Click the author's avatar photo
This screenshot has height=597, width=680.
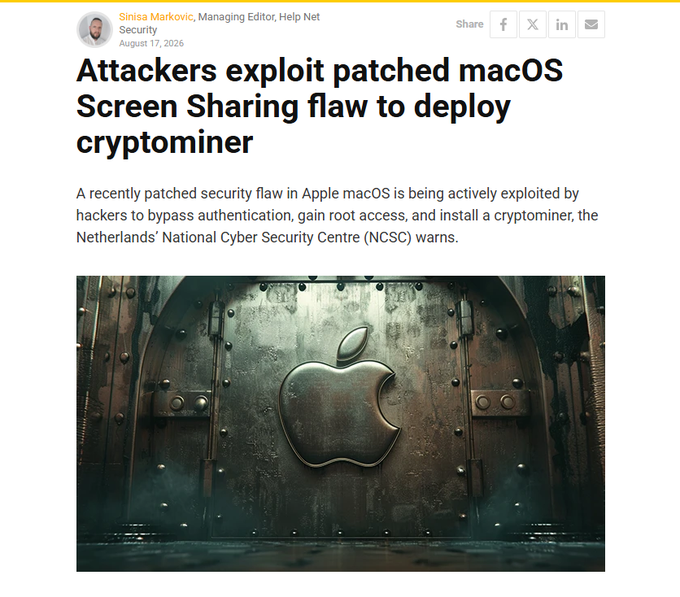pos(95,29)
